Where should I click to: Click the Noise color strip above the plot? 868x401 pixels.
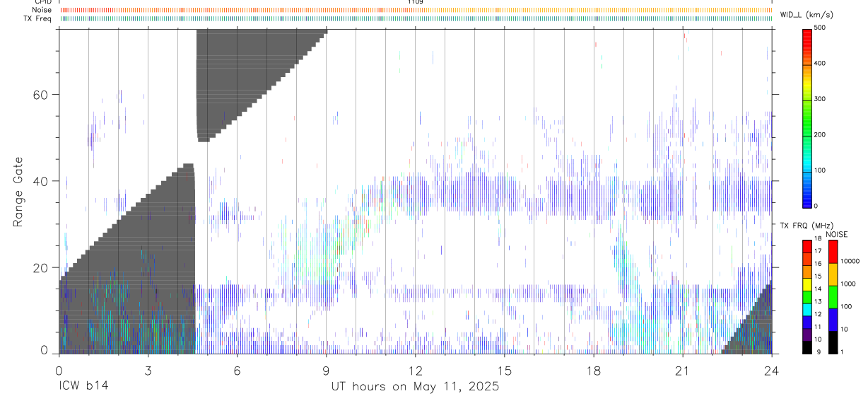(x=415, y=11)
